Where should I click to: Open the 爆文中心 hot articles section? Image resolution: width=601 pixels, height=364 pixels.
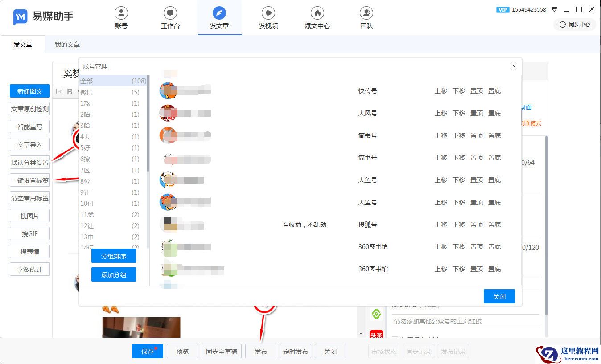(x=317, y=18)
